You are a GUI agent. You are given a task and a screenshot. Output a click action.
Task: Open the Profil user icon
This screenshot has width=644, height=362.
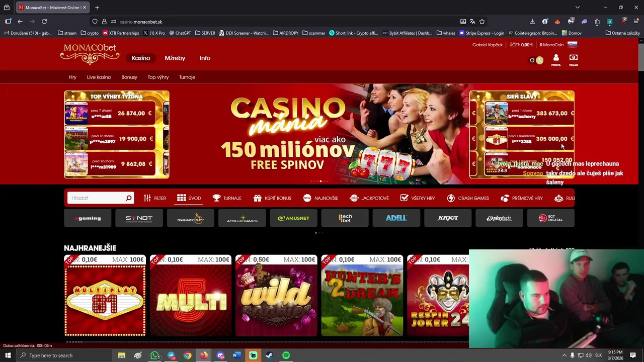tap(556, 60)
